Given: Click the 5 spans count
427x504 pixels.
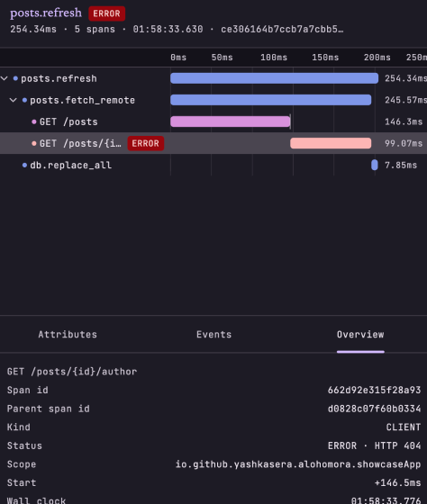Looking at the screenshot, I should click(x=95, y=29).
